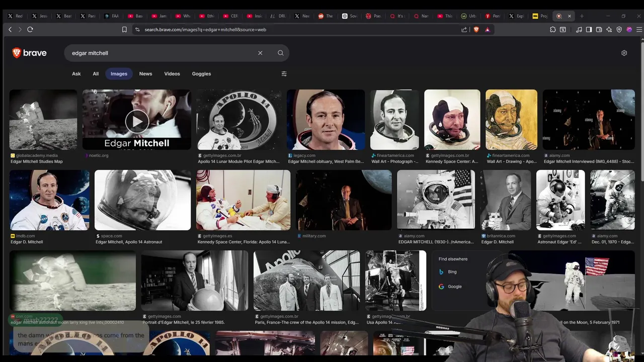The height and width of the screenshot is (362, 644).
Task: Open the music note playlist icon
Action: point(579,30)
